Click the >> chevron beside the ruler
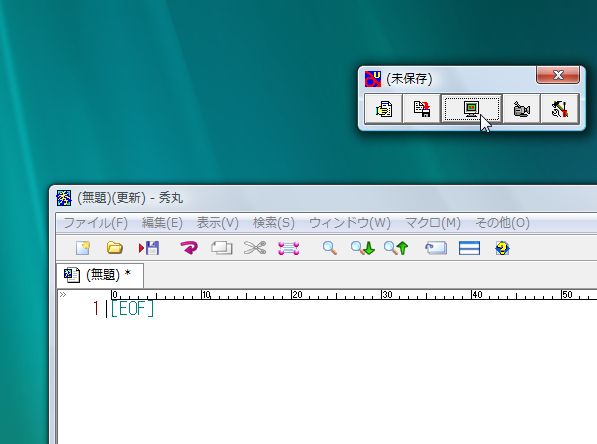 tap(63, 294)
